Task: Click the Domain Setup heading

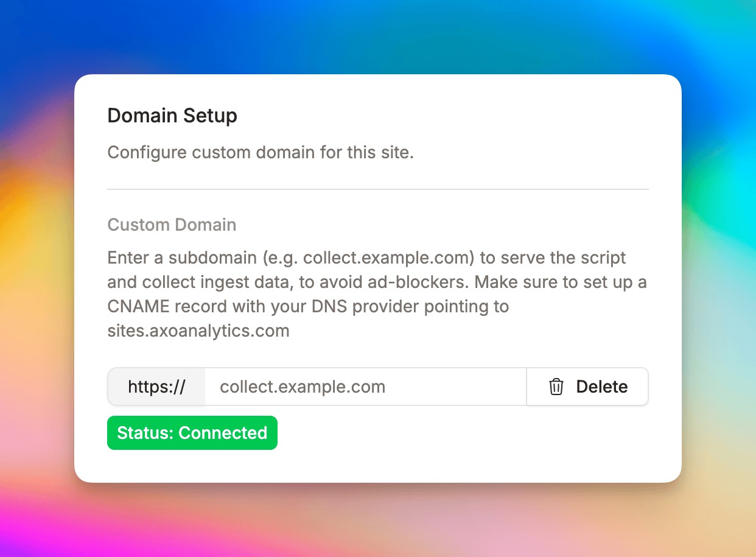Action: coord(172,116)
